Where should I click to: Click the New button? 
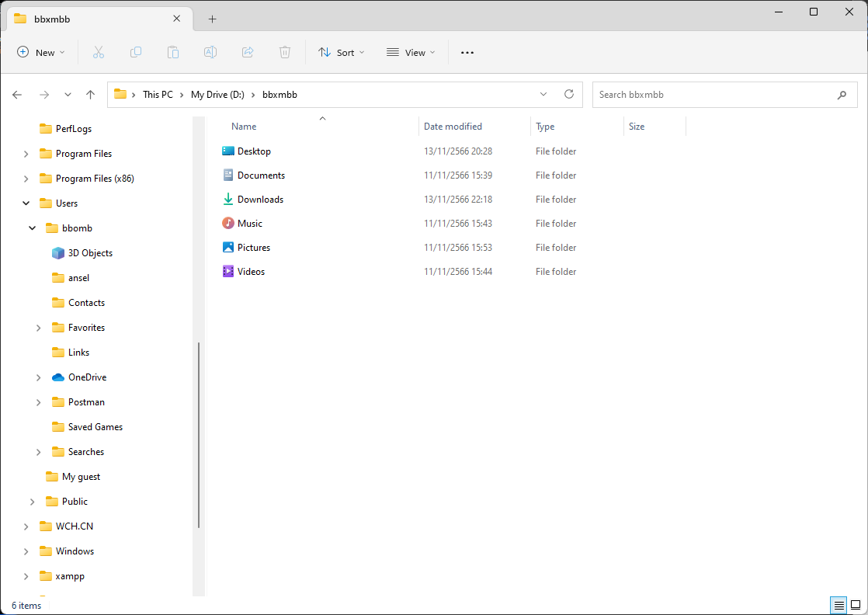(41, 52)
